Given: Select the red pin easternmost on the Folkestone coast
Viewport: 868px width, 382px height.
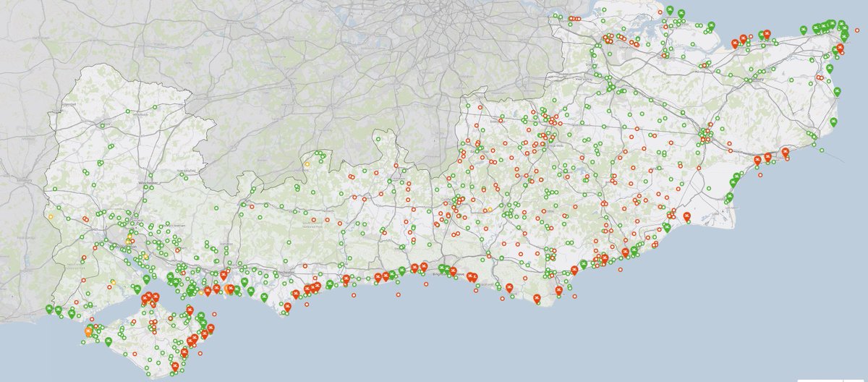Looking at the screenshot, I should (786, 151).
